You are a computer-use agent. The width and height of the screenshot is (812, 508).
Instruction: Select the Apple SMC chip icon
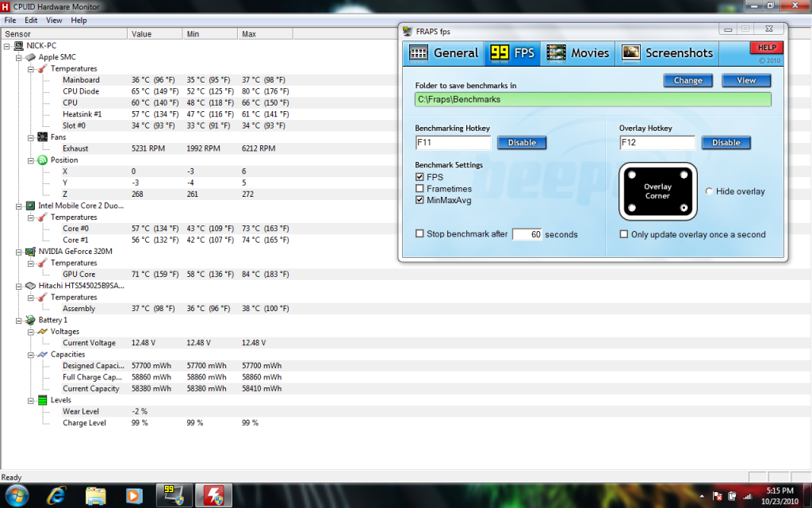pos(31,57)
